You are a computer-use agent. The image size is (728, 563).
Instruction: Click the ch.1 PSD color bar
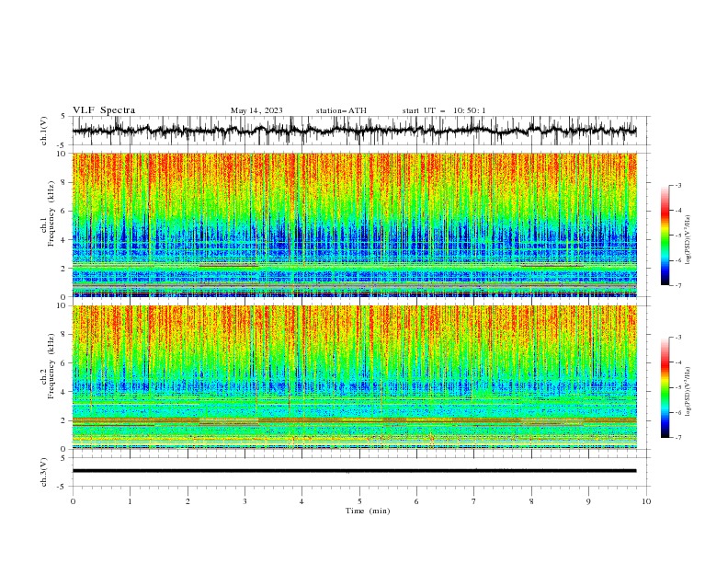pyautogui.click(x=665, y=236)
